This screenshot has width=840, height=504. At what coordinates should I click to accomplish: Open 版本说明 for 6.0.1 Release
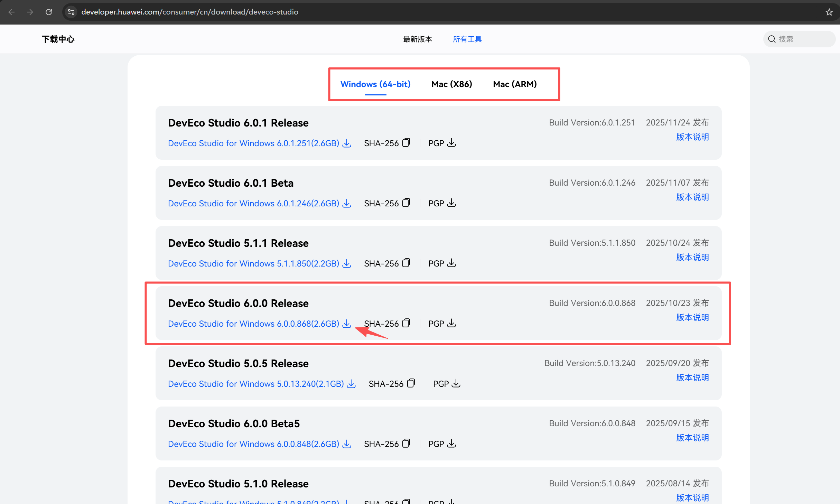pyautogui.click(x=692, y=137)
